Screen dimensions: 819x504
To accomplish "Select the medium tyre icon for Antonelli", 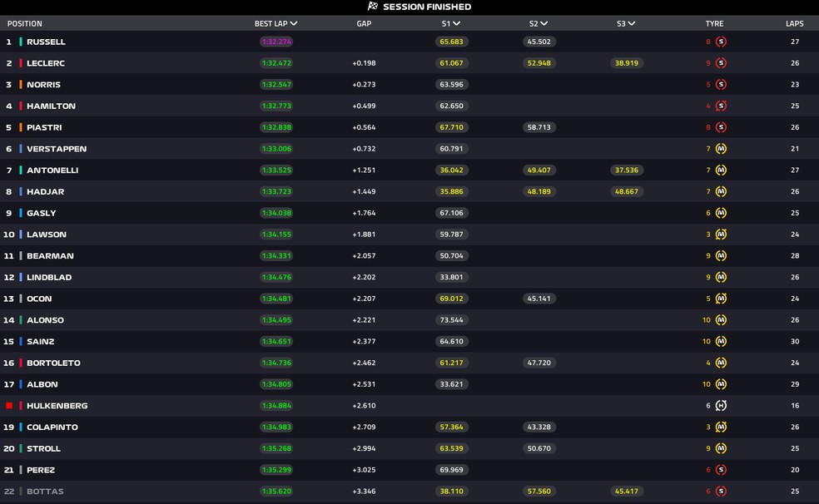I will [721, 170].
